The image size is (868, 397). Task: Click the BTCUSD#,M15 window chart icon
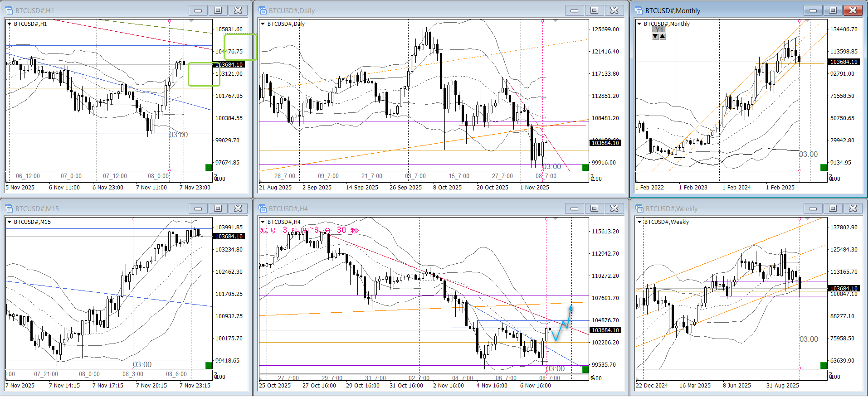(9, 208)
